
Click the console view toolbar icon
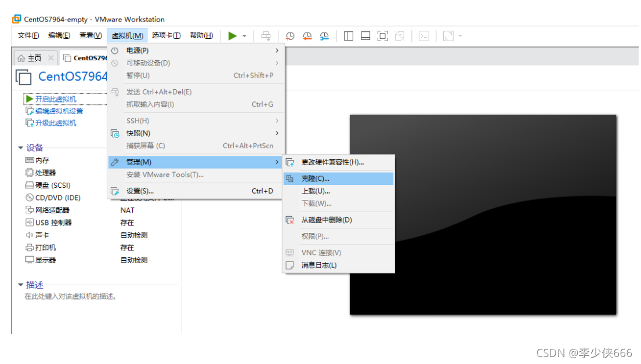pos(424,36)
